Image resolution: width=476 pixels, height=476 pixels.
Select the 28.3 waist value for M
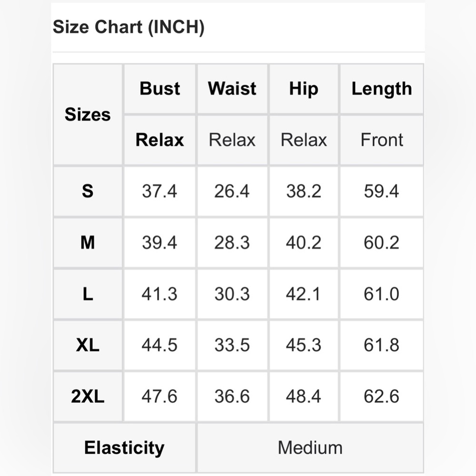click(232, 243)
